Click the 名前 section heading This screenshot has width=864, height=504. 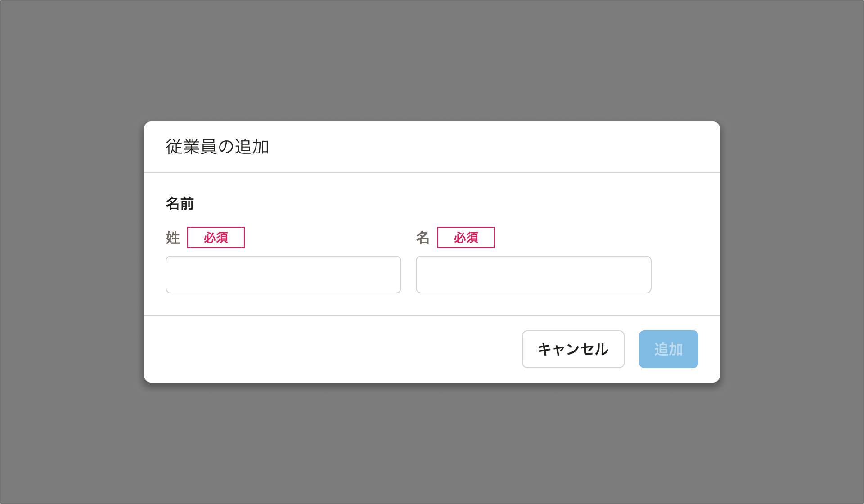180,203
